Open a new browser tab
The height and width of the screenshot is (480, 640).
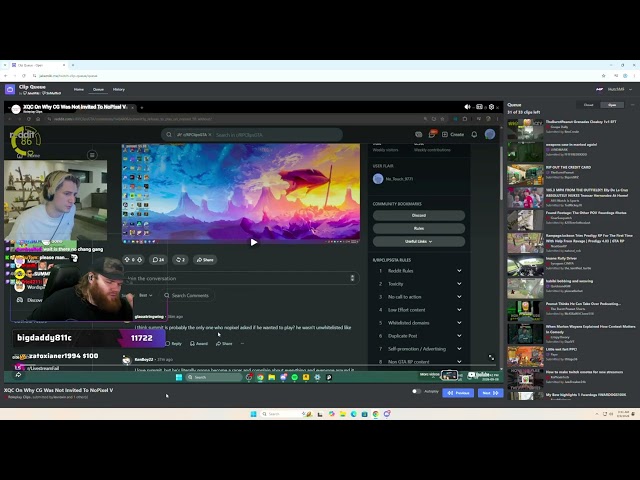coord(73,65)
